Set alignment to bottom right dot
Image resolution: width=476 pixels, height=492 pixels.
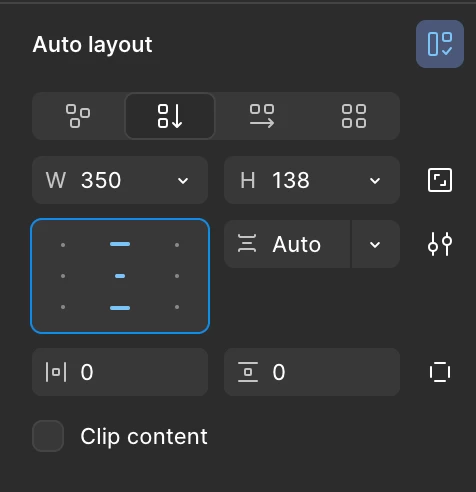pos(177,307)
